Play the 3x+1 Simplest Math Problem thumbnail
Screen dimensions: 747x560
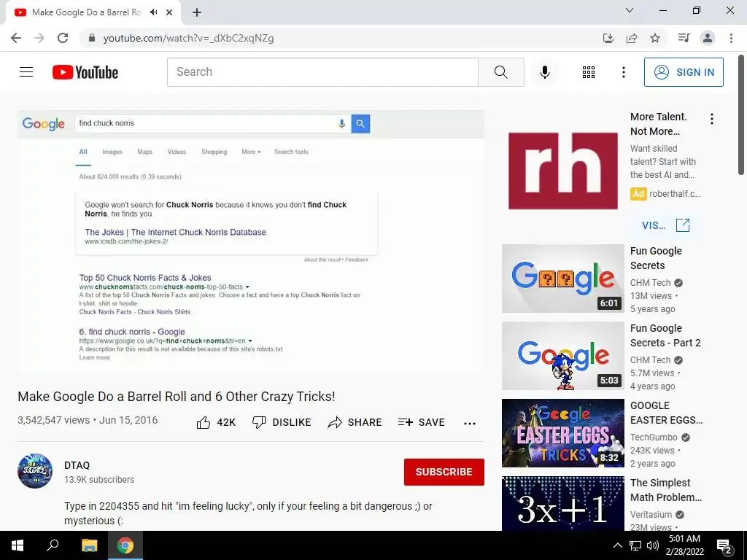[x=562, y=504]
